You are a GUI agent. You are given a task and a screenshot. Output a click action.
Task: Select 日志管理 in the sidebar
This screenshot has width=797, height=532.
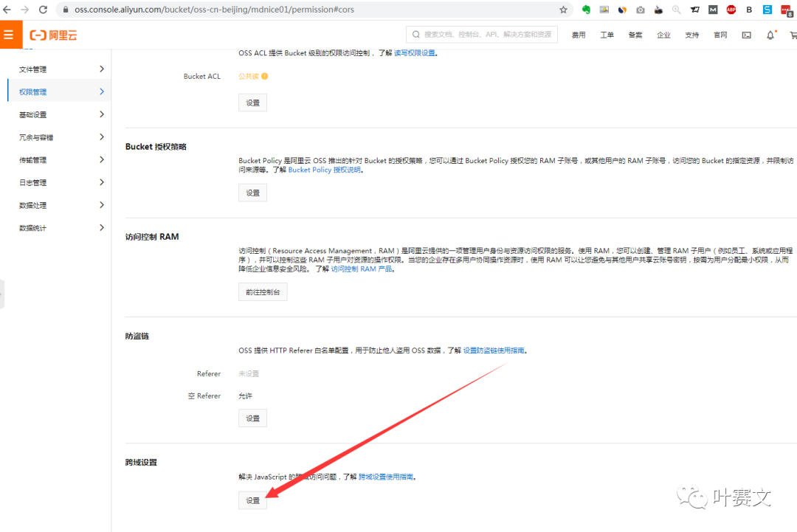tap(32, 183)
